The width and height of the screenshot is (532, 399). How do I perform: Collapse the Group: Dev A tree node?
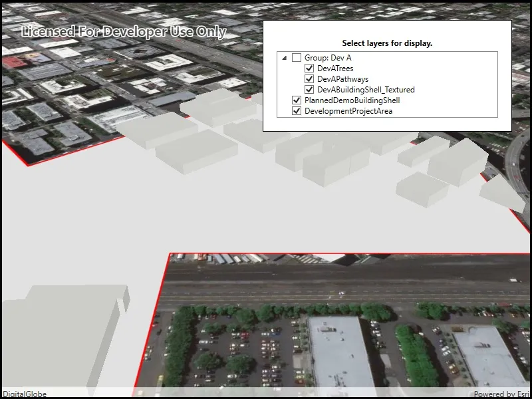(285, 58)
